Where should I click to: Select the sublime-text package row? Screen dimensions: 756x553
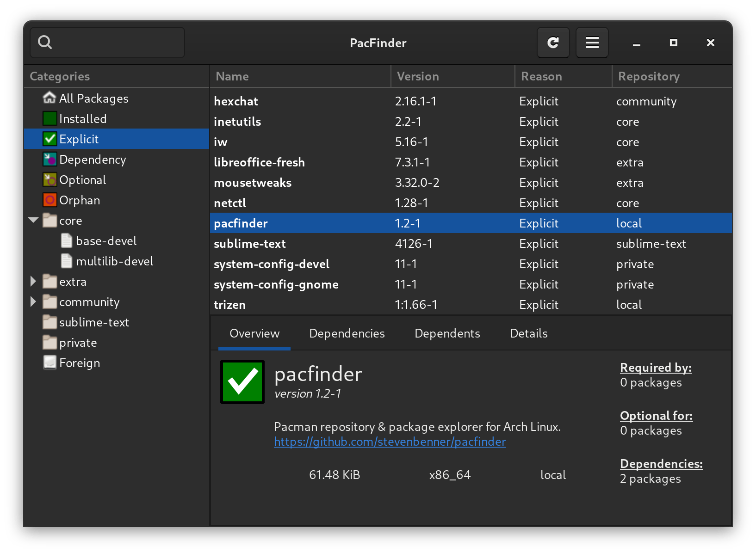(x=250, y=244)
